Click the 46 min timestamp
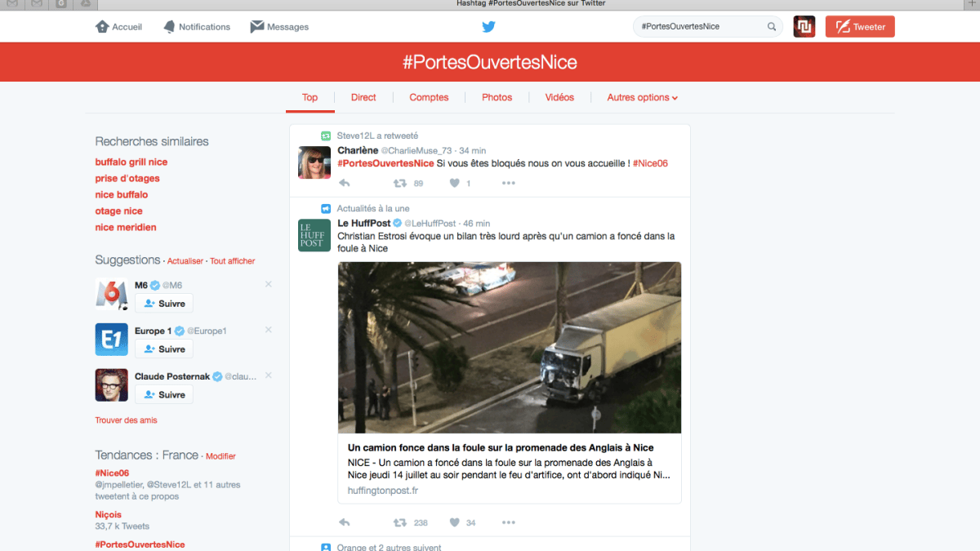The height and width of the screenshot is (551, 980). [477, 223]
